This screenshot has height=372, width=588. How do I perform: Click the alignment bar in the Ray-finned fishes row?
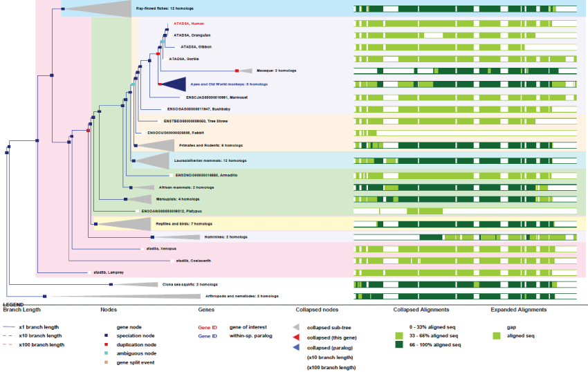pyautogui.click(x=465, y=9)
